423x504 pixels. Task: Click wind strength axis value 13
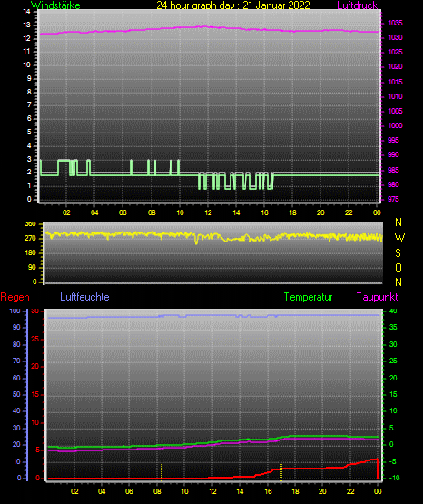27,25
